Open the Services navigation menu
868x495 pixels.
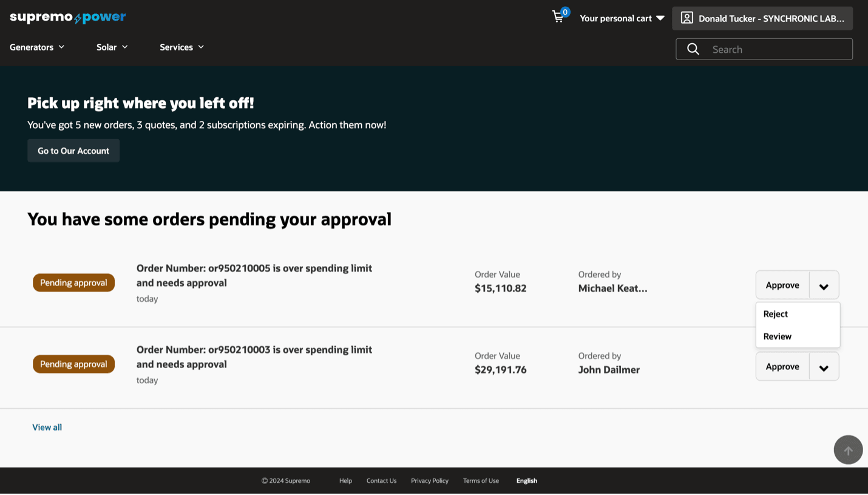pos(181,47)
